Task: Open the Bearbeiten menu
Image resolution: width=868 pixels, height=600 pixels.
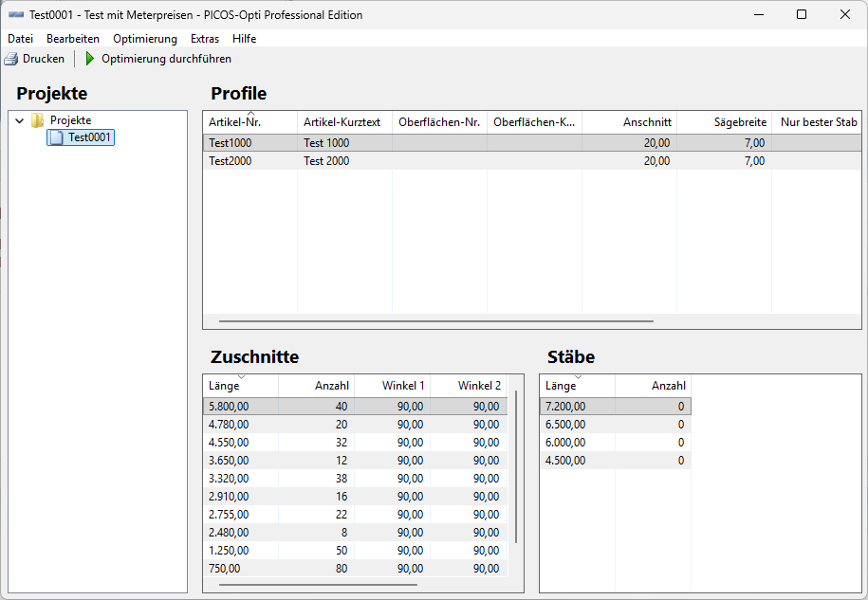Action: (73, 39)
